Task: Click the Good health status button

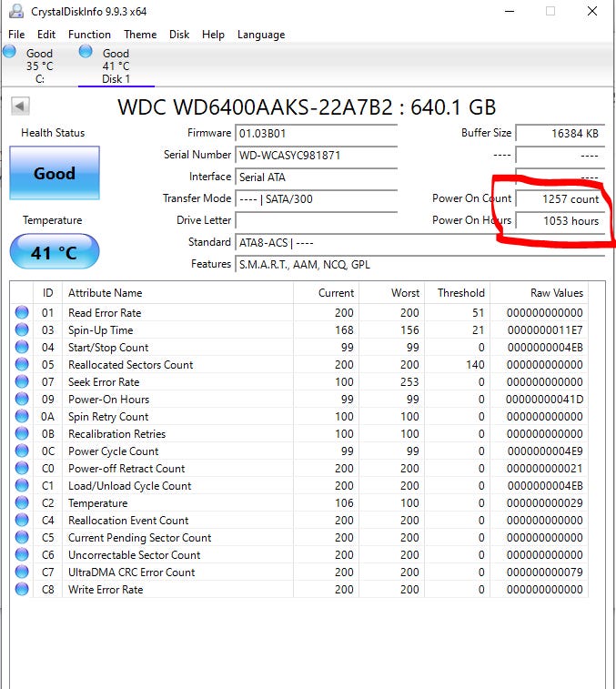Action: tap(55, 173)
